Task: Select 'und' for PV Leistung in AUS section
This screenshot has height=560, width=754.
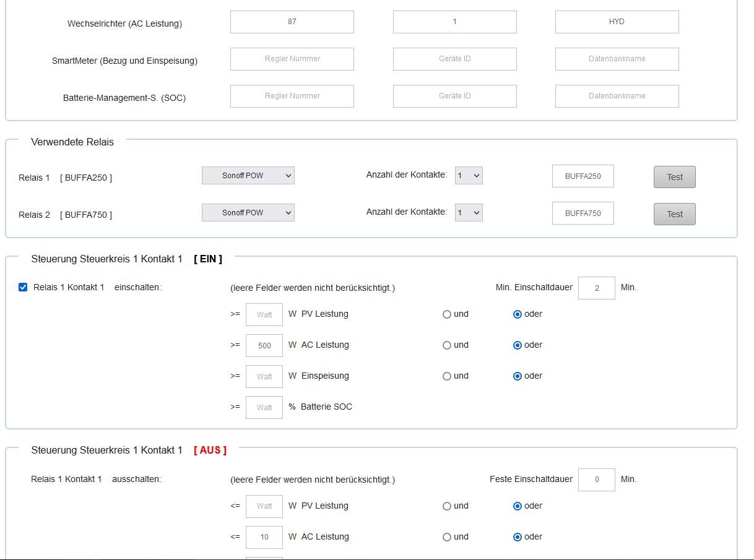Action: pyautogui.click(x=447, y=506)
